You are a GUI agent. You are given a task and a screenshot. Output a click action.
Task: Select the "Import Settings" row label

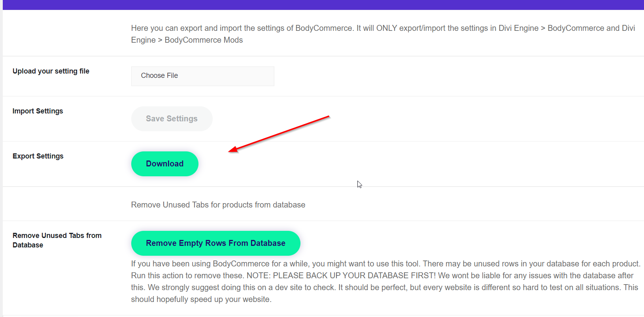[x=38, y=111]
